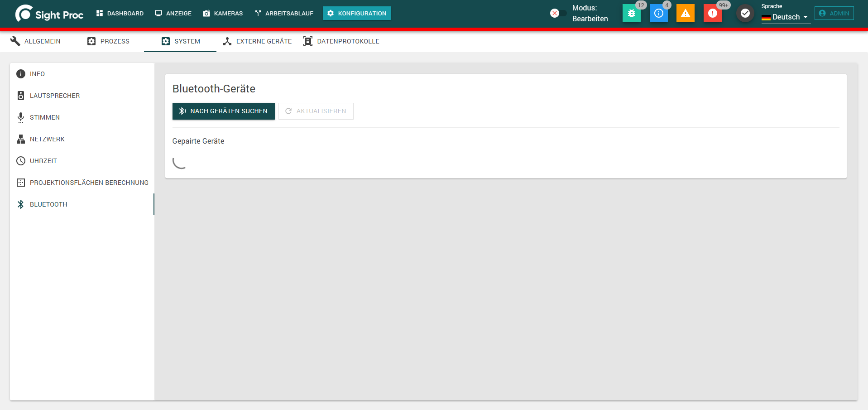Switch to the Prozess tab

click(x=108, y=41)
